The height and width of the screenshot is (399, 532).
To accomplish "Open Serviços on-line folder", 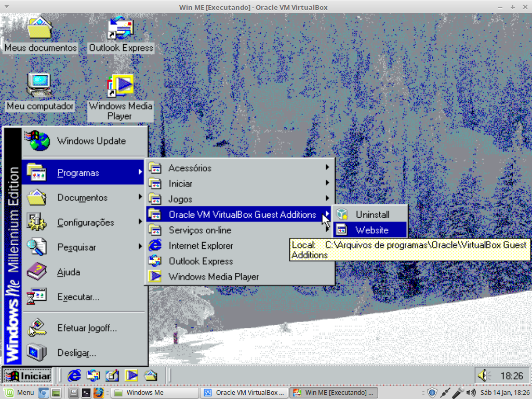I will point(240,230).
